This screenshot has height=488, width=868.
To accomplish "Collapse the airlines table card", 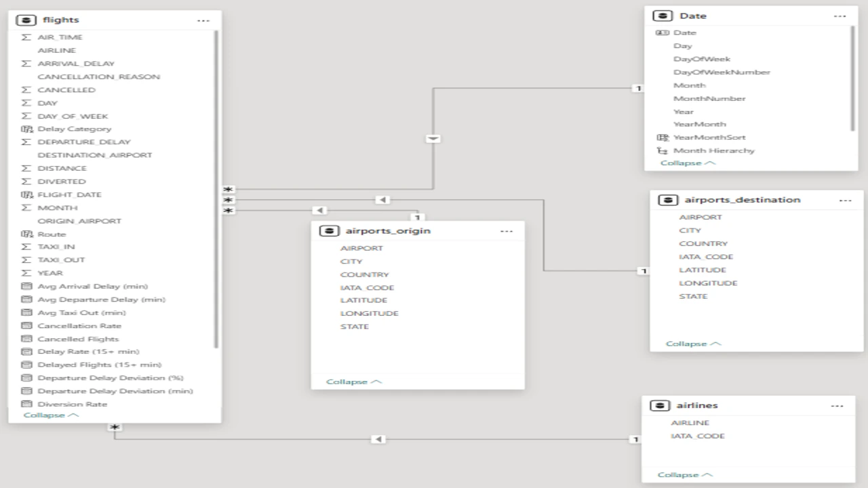I will (x=685, y=474).
